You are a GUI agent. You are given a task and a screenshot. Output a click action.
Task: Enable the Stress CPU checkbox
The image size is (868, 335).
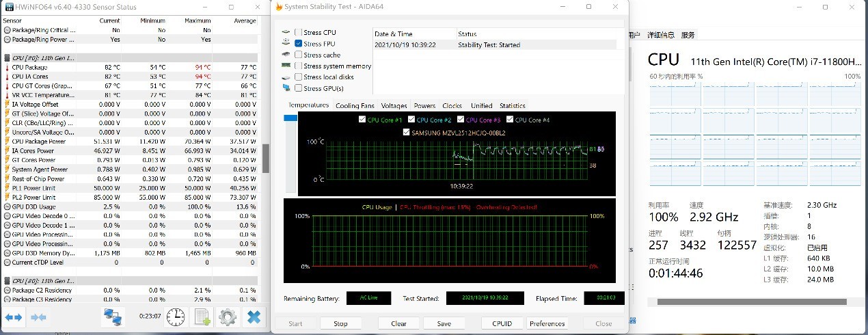coord(299,32)
